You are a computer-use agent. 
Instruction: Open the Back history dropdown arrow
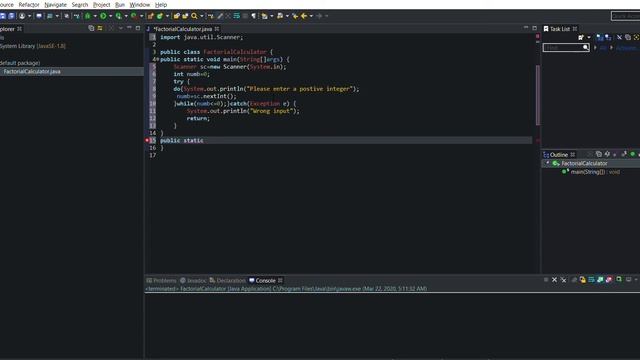pyautogui.click(x=311, y=16)
